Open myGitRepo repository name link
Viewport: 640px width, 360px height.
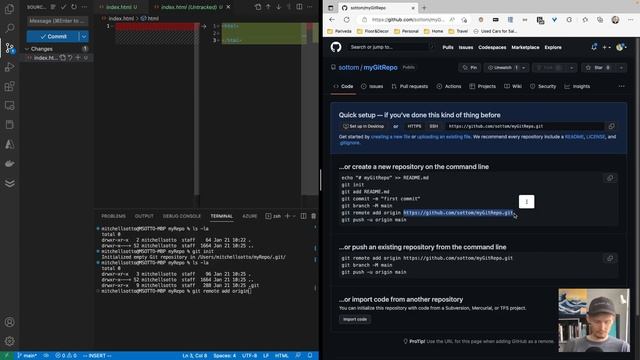point(380,68)
